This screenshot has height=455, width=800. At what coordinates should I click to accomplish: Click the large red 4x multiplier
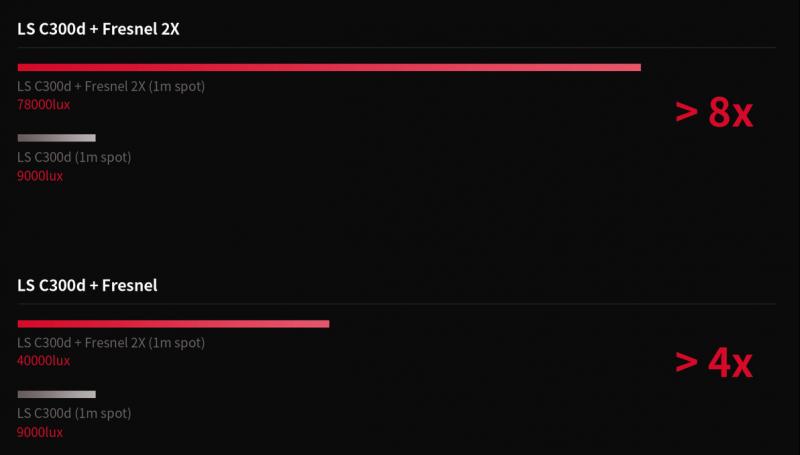click(730, 364)
